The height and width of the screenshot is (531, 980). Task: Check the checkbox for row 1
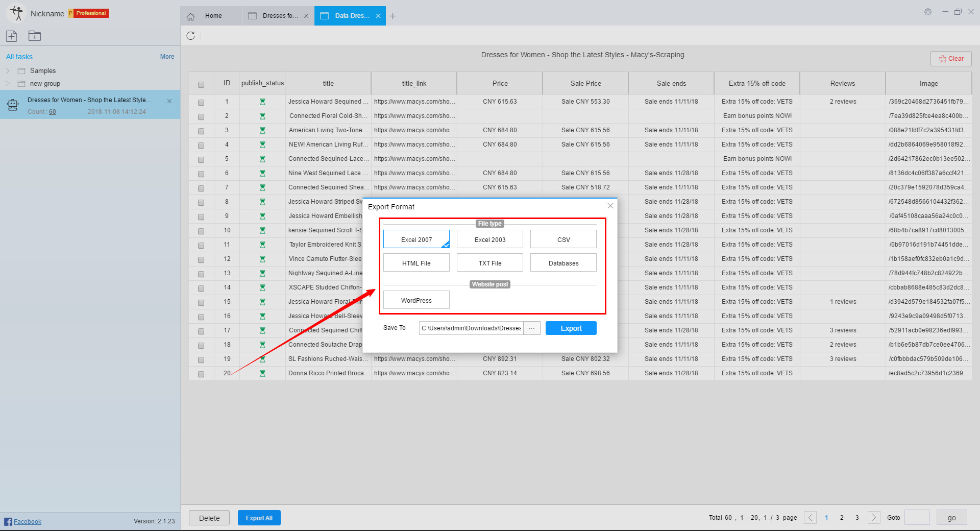[x=201, y=103]
